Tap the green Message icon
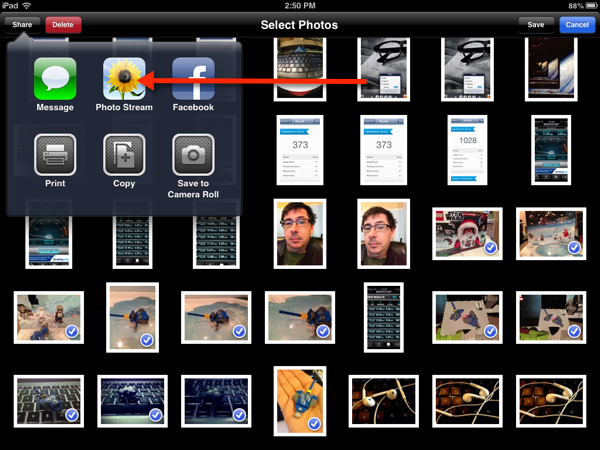The image size is (600, 450). coord(55,78)
